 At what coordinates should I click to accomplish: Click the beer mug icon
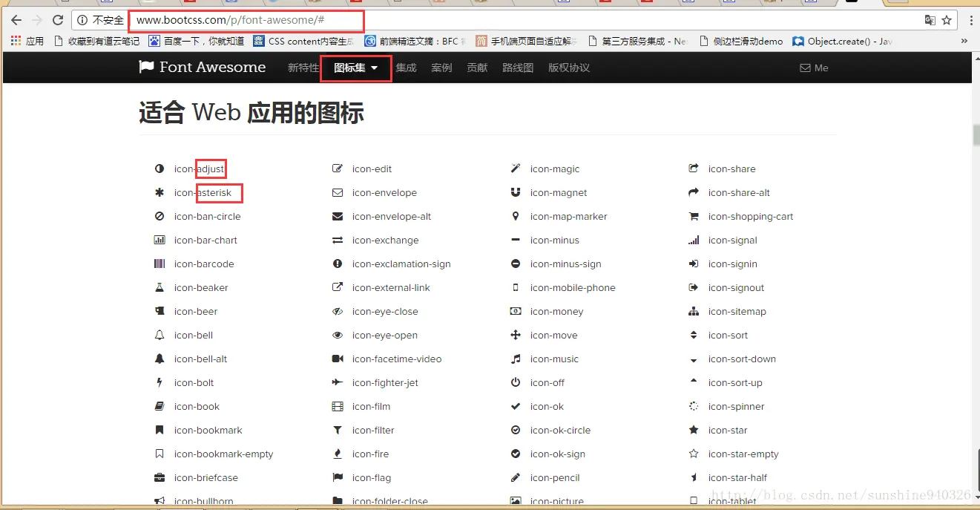click(x=159, y=311)
